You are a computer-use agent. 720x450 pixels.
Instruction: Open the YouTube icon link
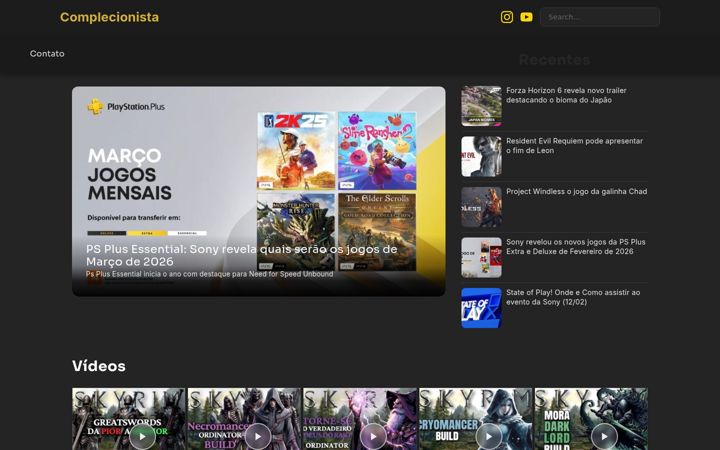coord(526,17)
